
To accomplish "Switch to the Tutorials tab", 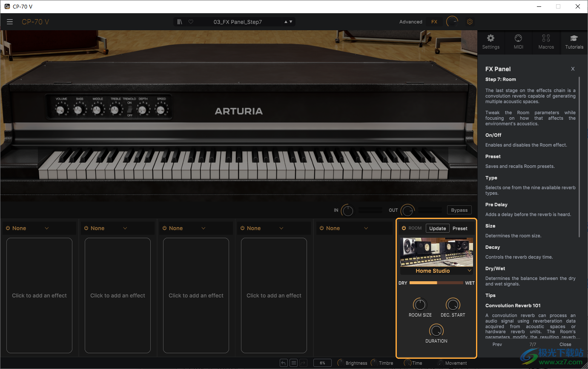I will pyautogui.click(x=574, y=42).
